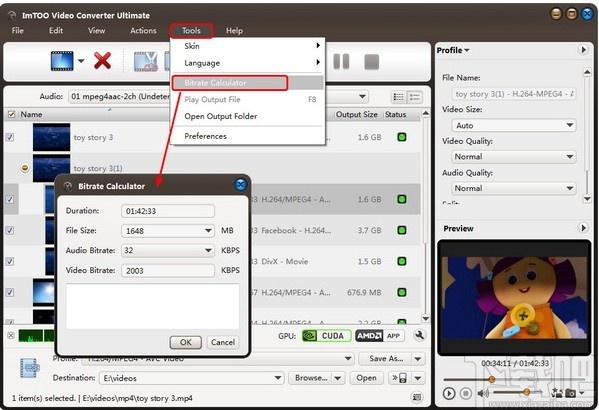
Task: Open the Save As dropdown arrow
Action: 418,359
